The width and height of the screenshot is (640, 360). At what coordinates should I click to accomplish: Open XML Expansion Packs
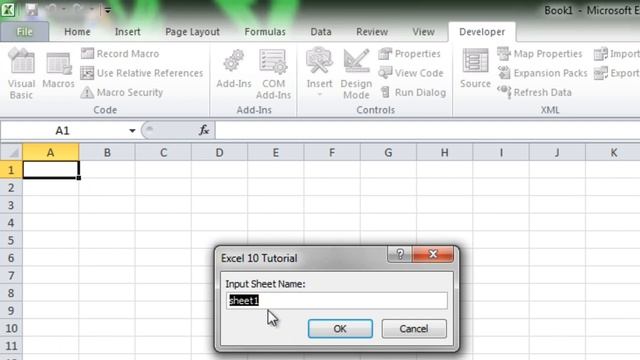(542, 73)
